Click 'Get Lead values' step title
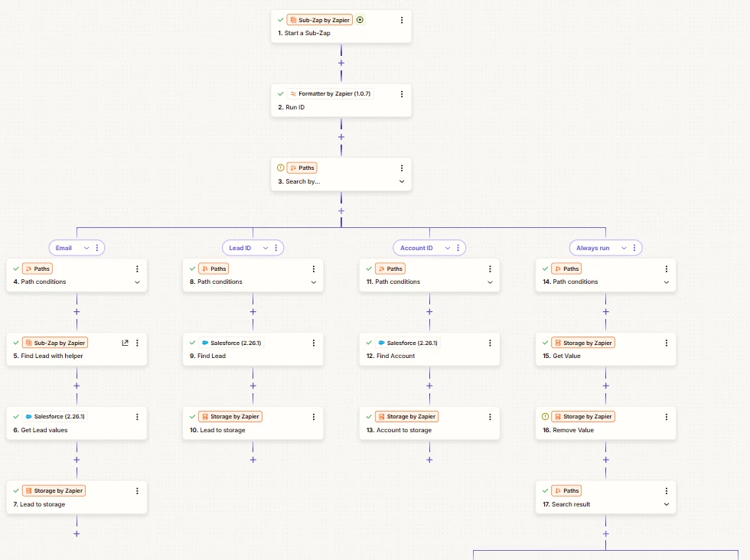Viewport: 750px width, 560px height. [44, 431]
